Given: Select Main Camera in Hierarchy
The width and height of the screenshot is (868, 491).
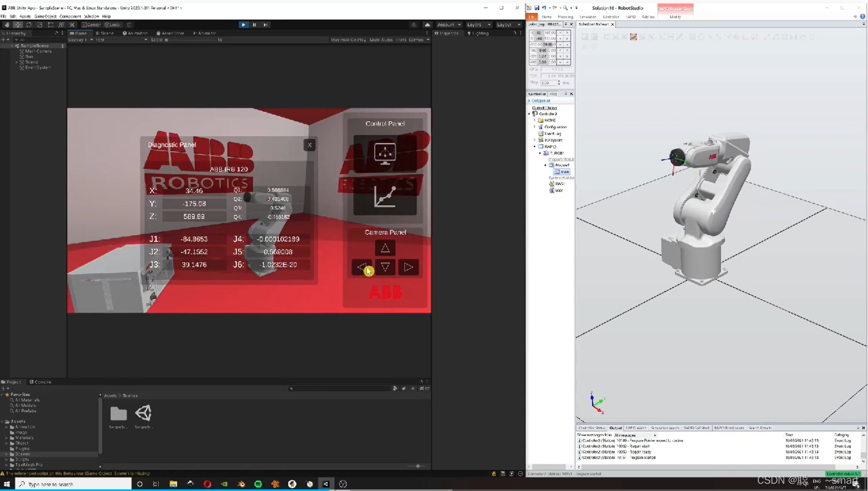Looking at the screenshot, I should tap(38, 51).
